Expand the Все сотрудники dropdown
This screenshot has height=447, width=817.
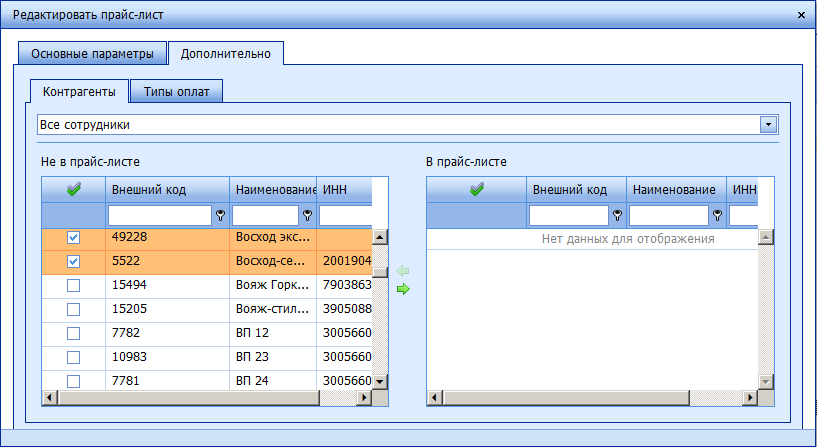[x=768, y=125]
